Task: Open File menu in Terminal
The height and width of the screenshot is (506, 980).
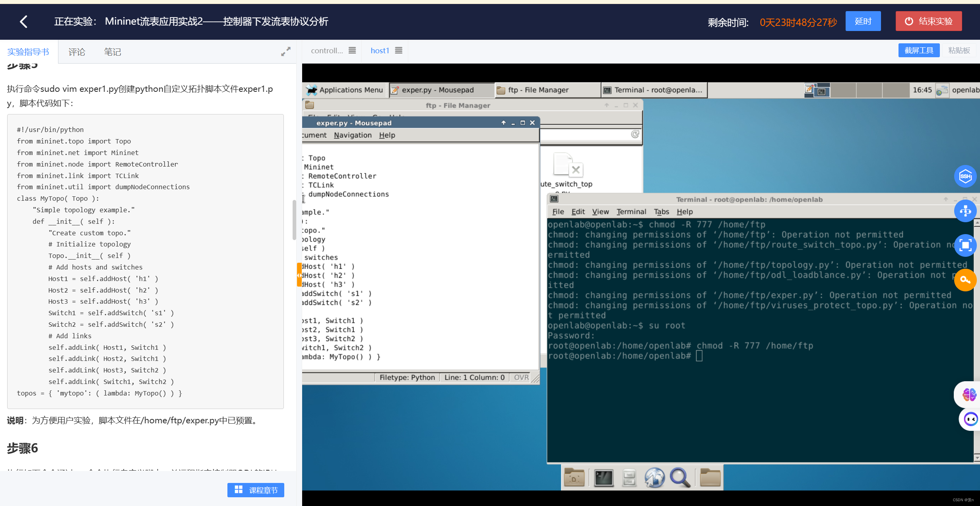Action: pos(558,211)
